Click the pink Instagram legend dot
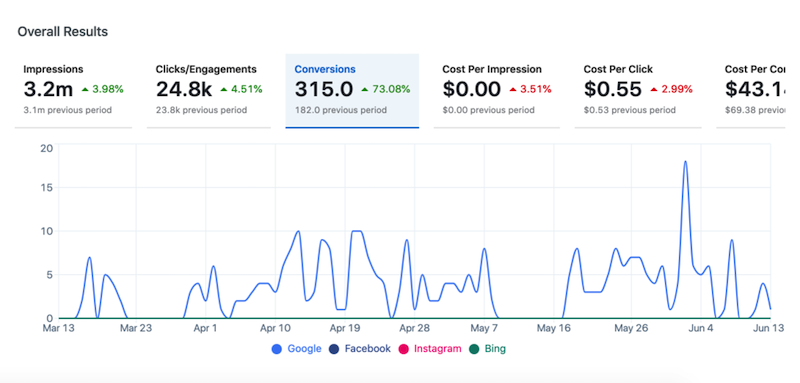 pos(404,349)
